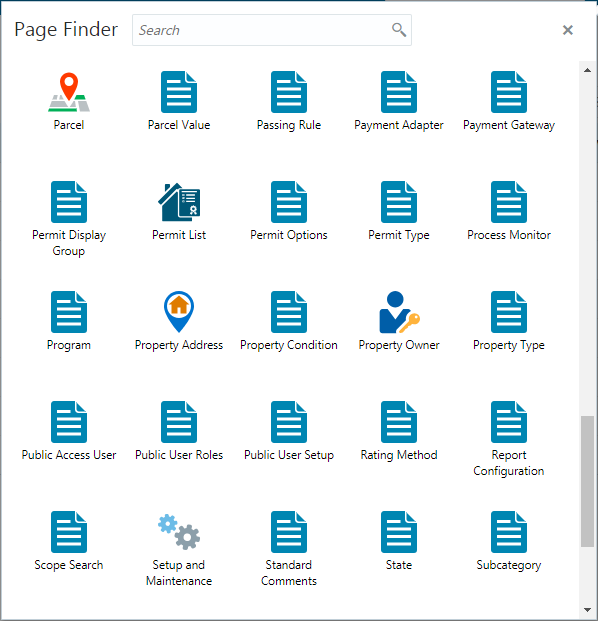Open the Report Configuration page icon

(509, 422)
